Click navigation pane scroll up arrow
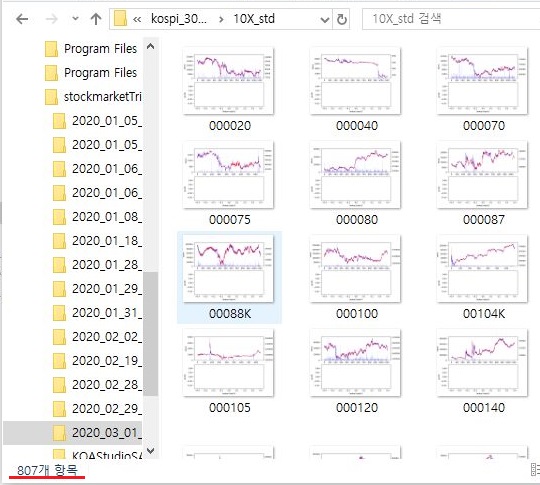The width and height of the screenshot is (540, 485). pos(150,46)
